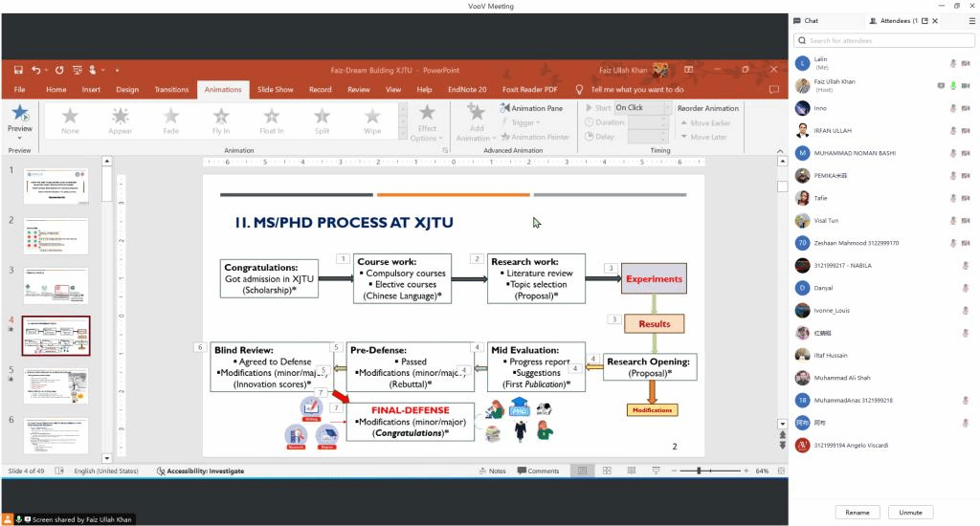
Task: Switch to Normal view in status bar
Action: click(582, 471)
